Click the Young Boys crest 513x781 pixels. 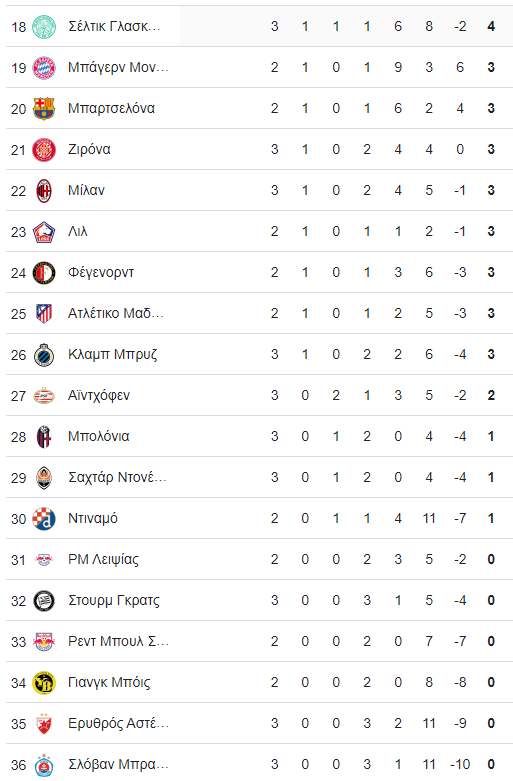tap(44, 682)
